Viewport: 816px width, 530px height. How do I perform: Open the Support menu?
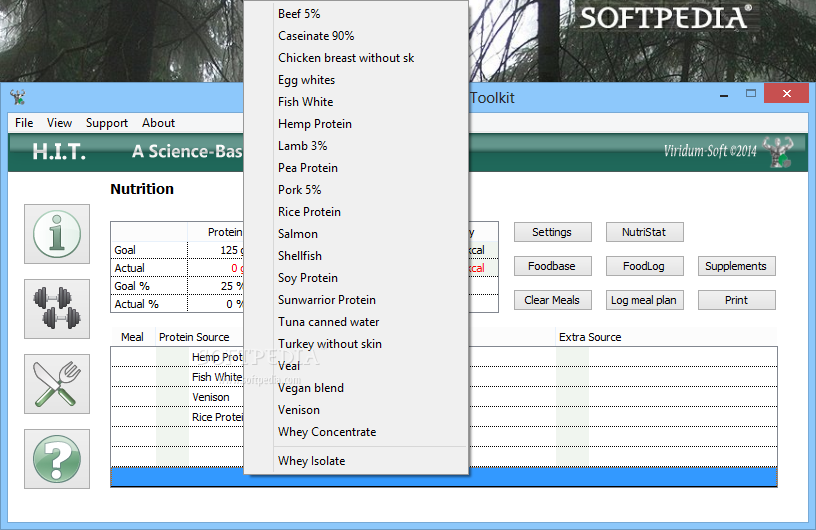(x=107, y=123)
